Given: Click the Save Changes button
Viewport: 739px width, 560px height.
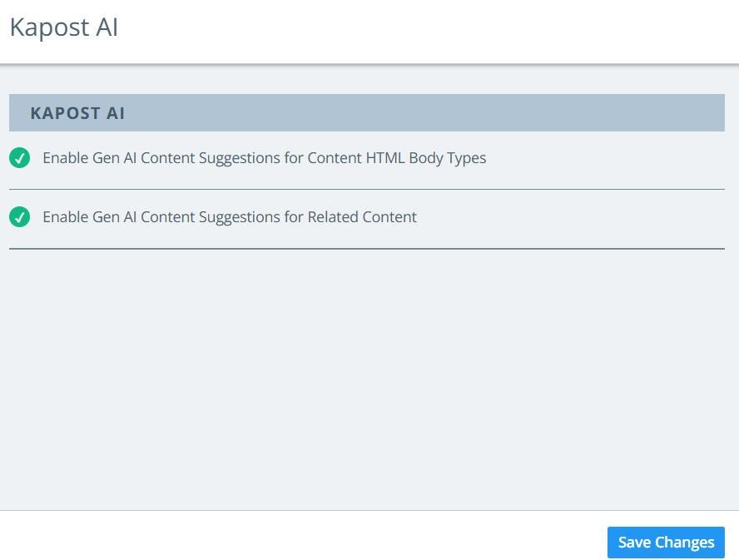Looking at the screenshot, I should [x=666, y=543].
